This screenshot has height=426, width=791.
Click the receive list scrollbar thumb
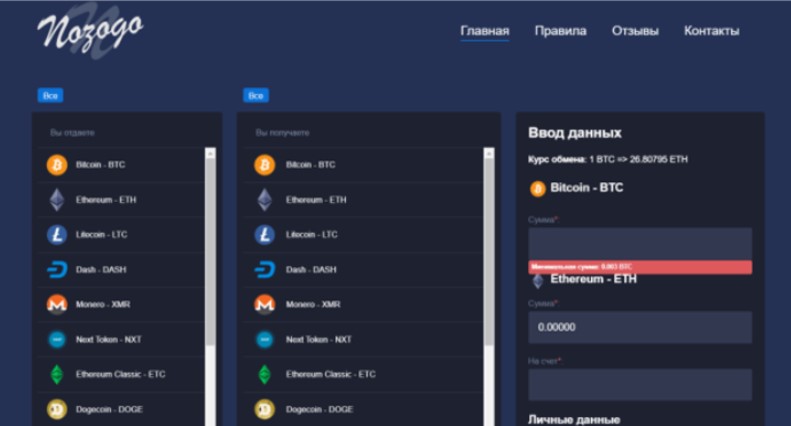click(489, 252)
